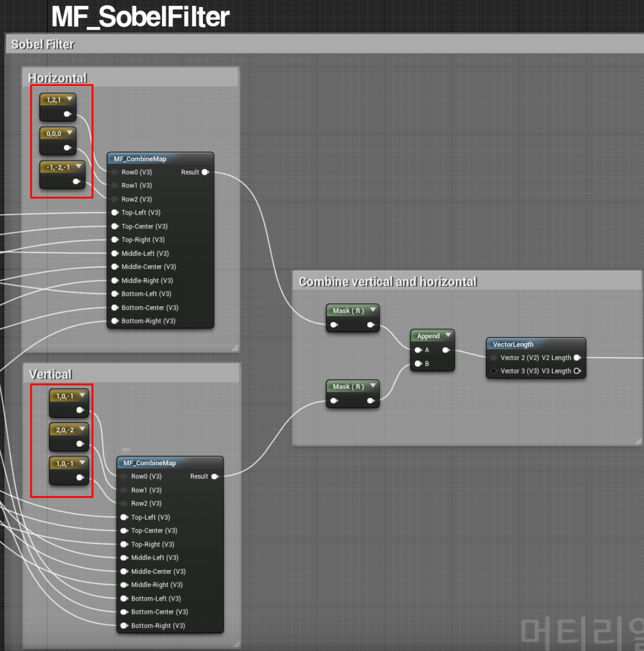Viewport: 644px width, 651px height.
Task: Click Middle-Center (V3) pin in Horizontal group
Action: point(115,267)
